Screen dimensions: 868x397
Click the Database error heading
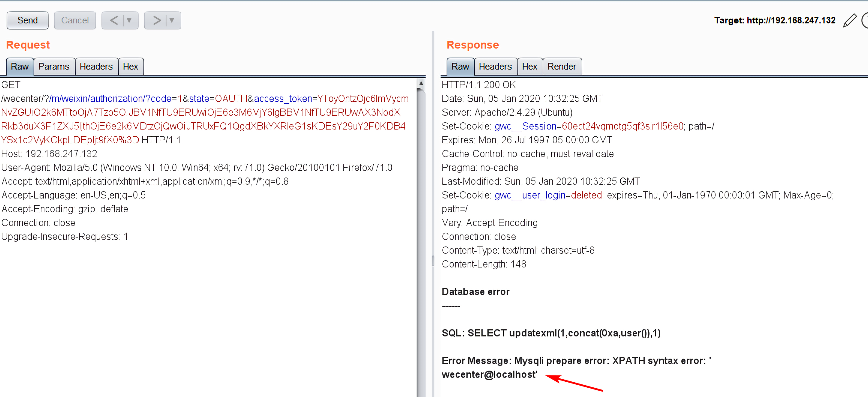[475, 292]
